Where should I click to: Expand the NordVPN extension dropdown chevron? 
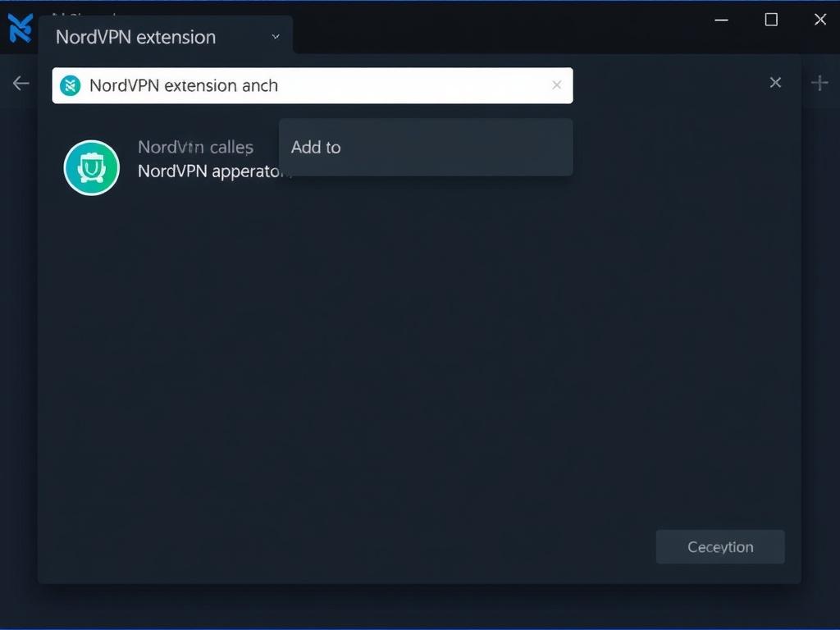click(x=276, y=37)
